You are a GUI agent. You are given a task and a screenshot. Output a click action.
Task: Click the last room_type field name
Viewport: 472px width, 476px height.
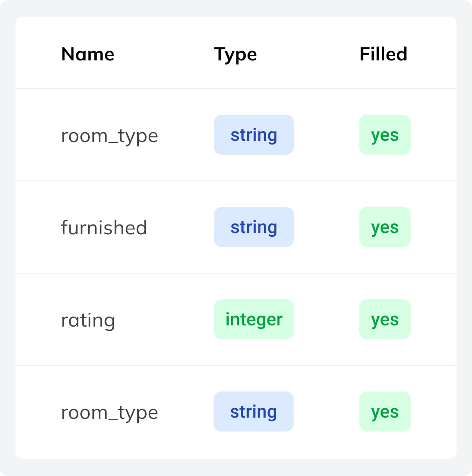109,412
